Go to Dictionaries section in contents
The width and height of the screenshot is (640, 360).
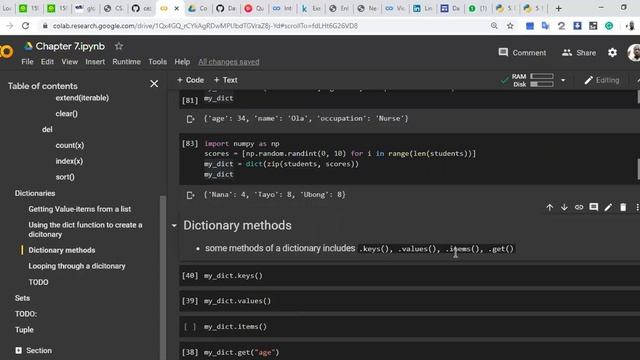click(x=35, y=193)
